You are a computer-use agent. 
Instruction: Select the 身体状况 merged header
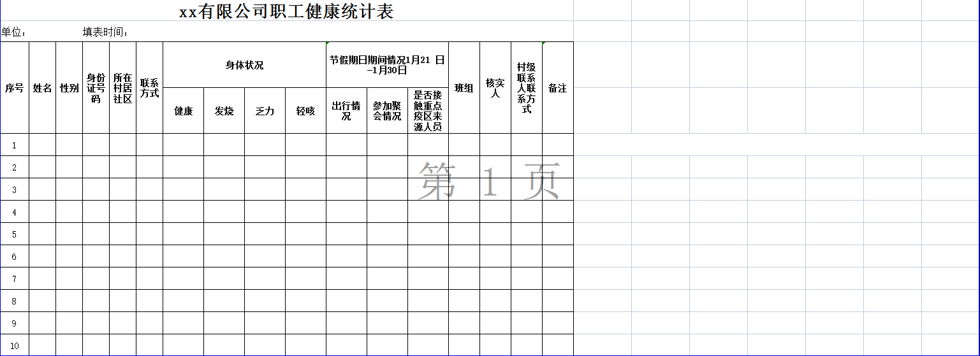245,65
